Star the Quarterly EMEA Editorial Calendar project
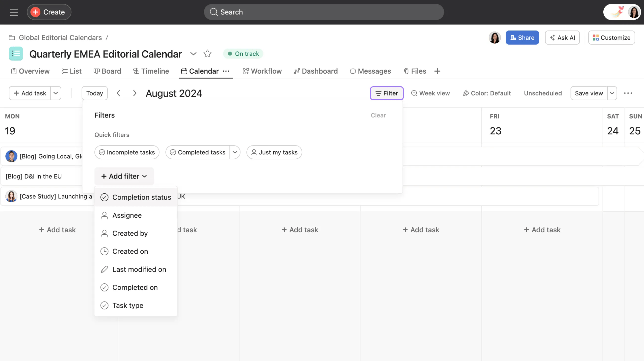The height and width of the screenshot is (361, 644). [x=207, y=54]
